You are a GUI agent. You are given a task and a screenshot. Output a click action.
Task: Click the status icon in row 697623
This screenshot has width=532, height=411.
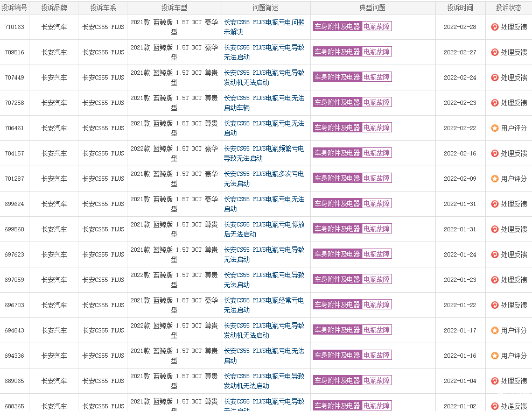pos(495,254)
